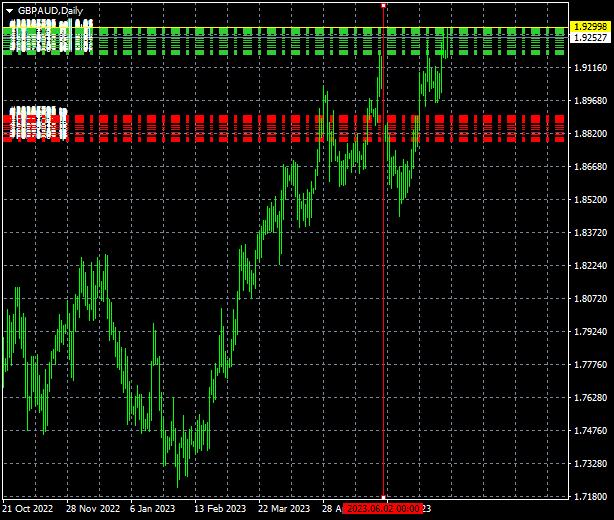Viewport: 614px width, 520px height.
Task: Click the 21 Oct 2022 date label
Action: (27, 509)
